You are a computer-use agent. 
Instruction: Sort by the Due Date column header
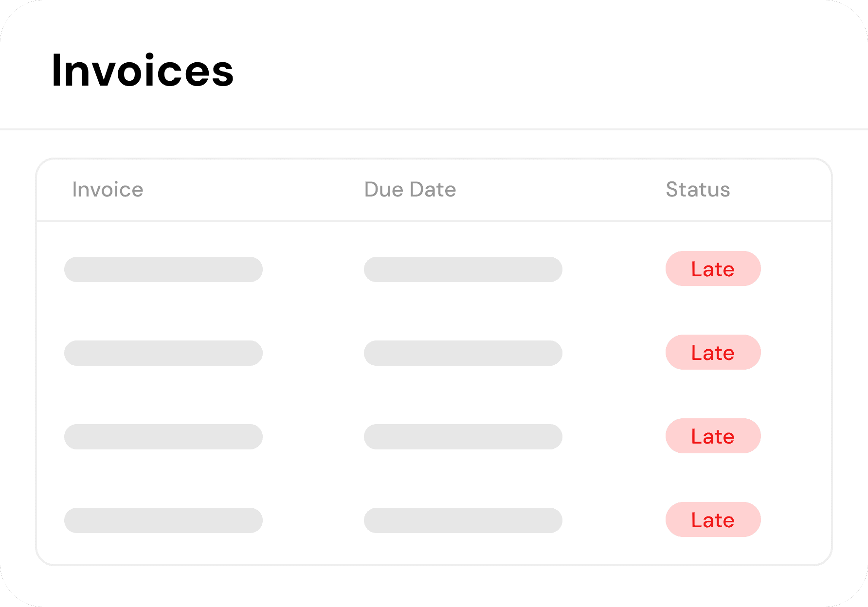410,189
